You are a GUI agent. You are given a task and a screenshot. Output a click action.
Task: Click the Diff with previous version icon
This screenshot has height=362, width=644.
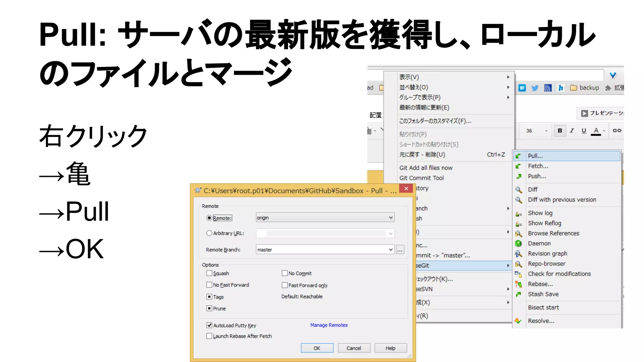[x=518, y=200]
